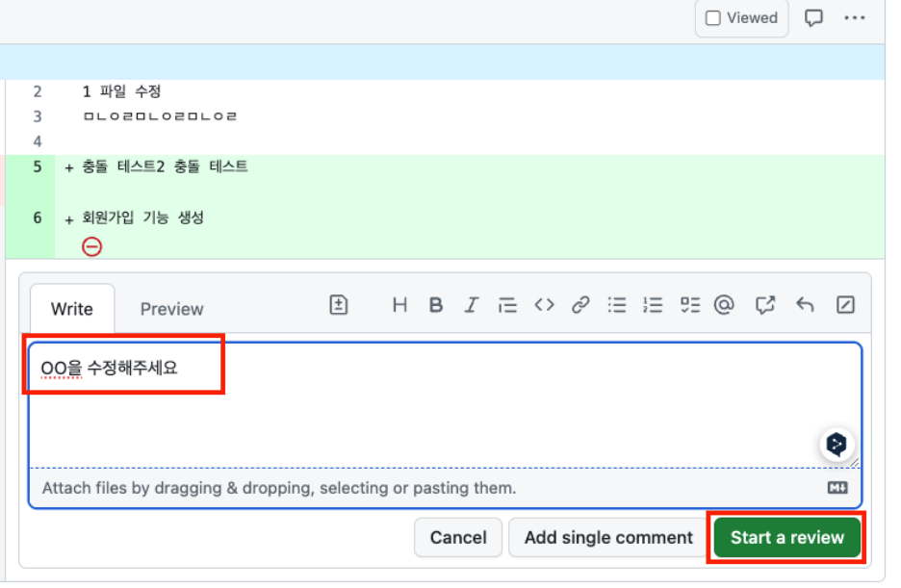The width and height of the screenshot is (901, 588).
Task: Switch to the Write tab
Action: [72, 308]
